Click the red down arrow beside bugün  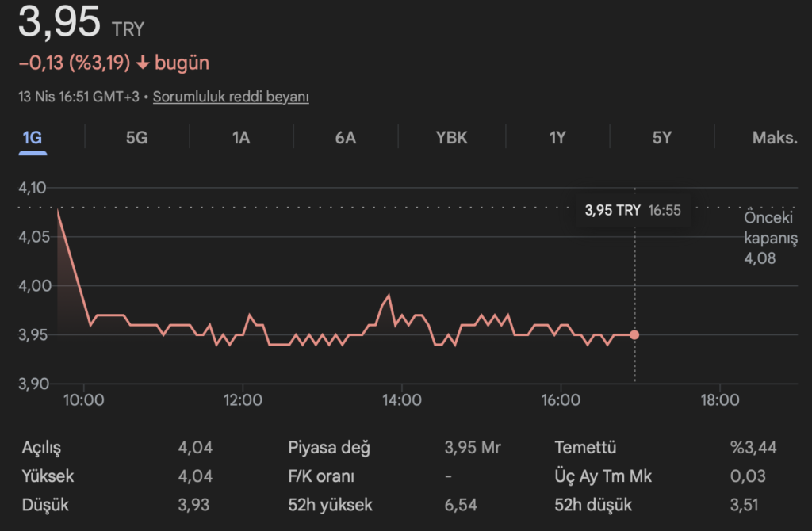click(x=143, y=63)
